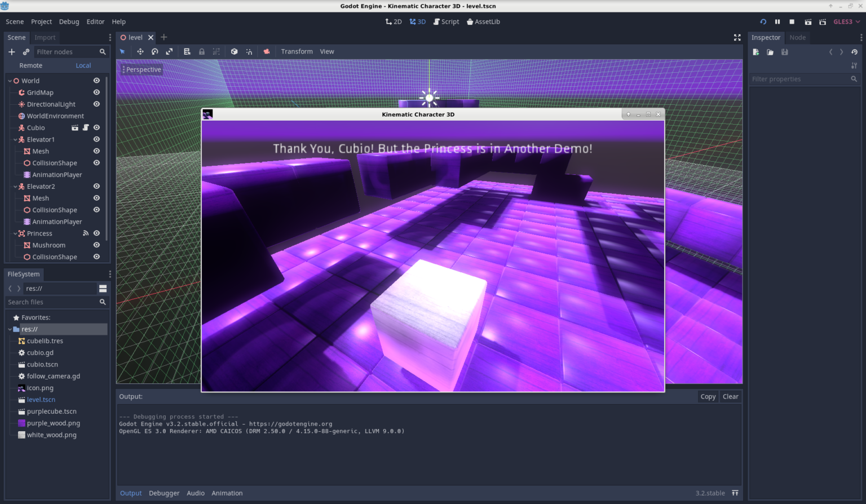Switch to the Debugger bottom tab
The height and width of the screenshot is (504, 866).
click(x=164, y=493)
